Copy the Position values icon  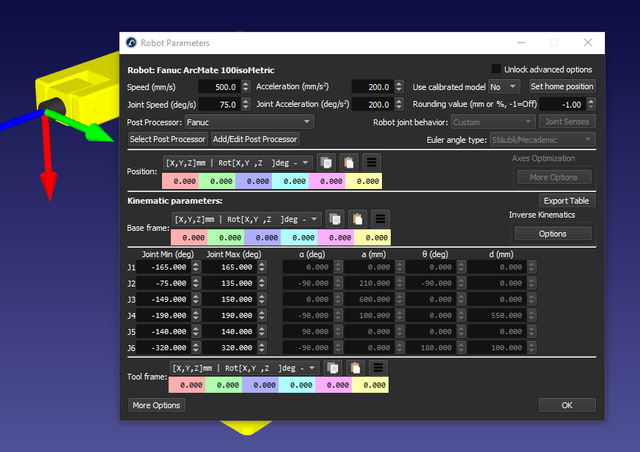click(x=326, y=163)
